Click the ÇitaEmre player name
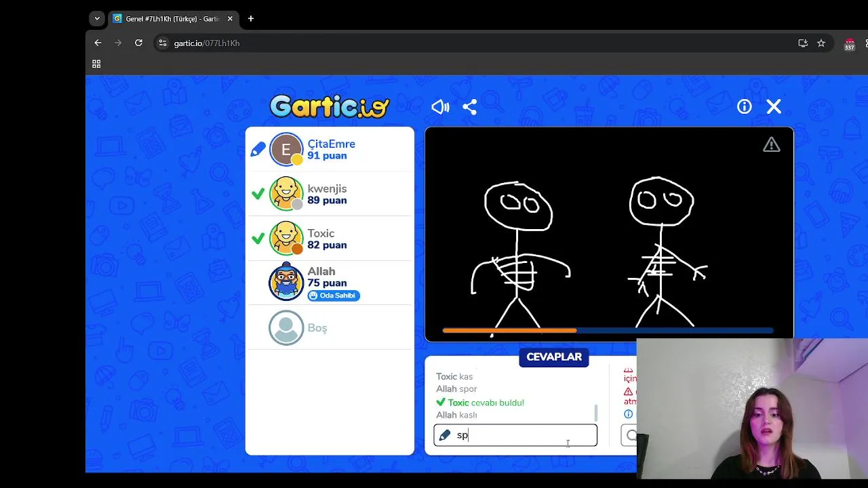Screen dimensions: 868x488 (332, 144)
